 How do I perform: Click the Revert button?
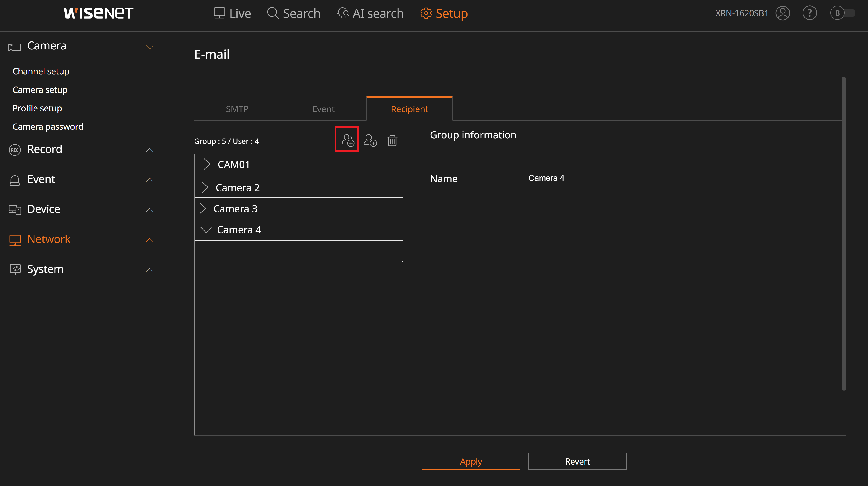tap(577, 461)
